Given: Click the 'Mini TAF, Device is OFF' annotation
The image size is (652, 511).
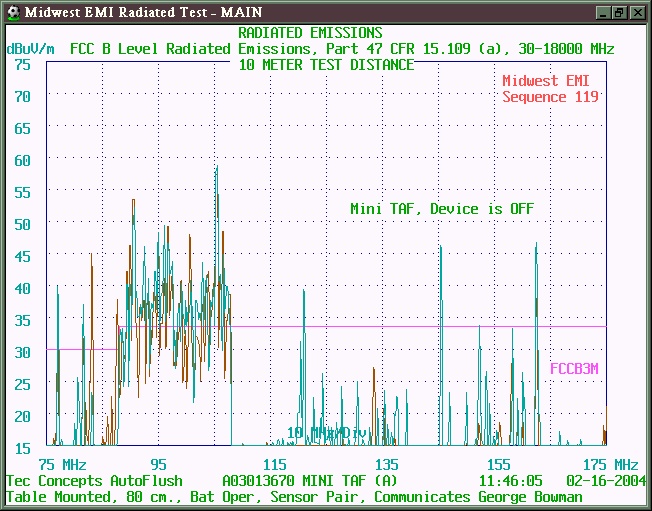Looking at the screenshot, I should 441,208.
